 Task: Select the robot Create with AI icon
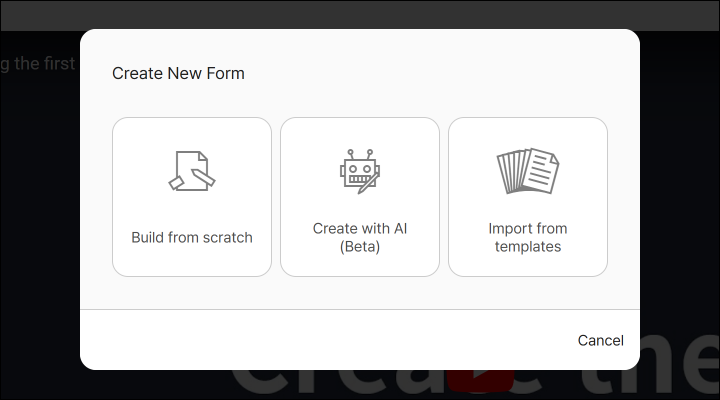360,171
